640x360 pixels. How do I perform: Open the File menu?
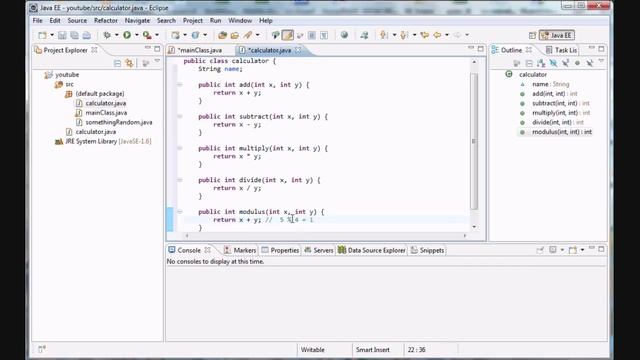click(38, 20)
